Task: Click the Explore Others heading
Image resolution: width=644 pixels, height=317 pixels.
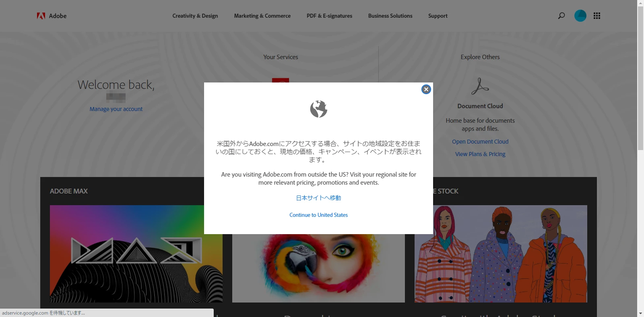Action: pyautogui.click(x=480, y=57)
